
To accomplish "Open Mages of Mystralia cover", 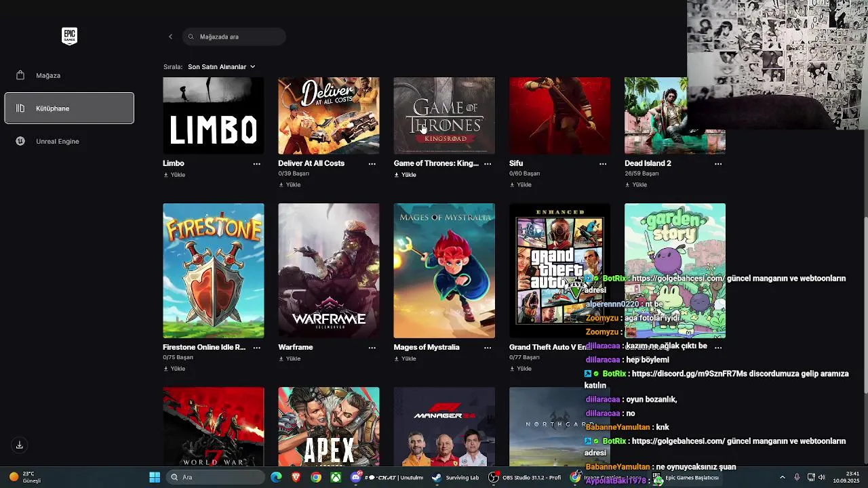I will 444,270.
